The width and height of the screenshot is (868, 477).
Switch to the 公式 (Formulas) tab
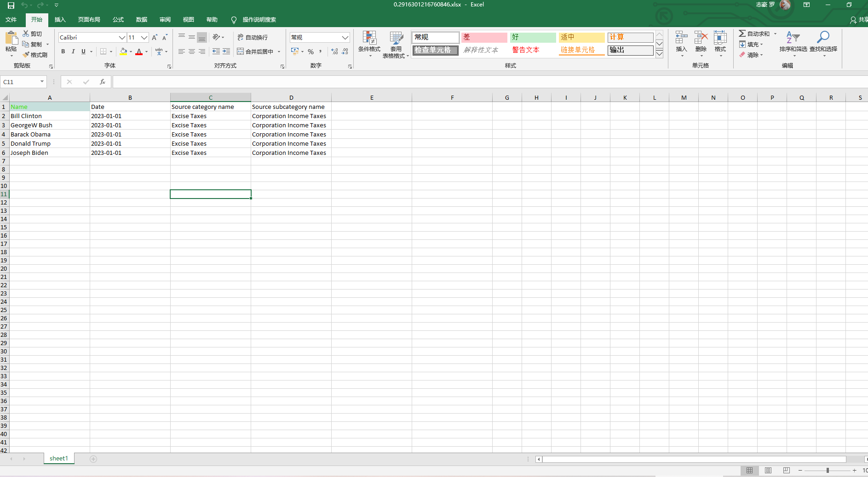118,20
